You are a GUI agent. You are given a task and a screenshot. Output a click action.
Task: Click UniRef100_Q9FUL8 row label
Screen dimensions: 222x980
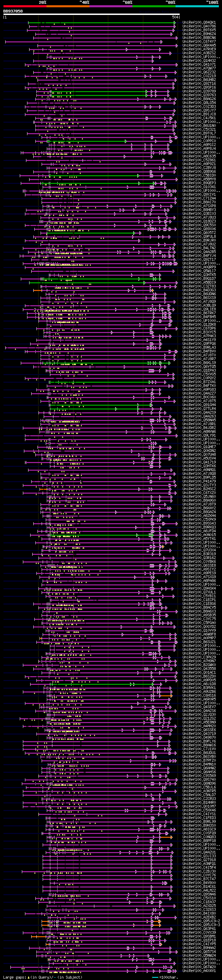(199, 236)
